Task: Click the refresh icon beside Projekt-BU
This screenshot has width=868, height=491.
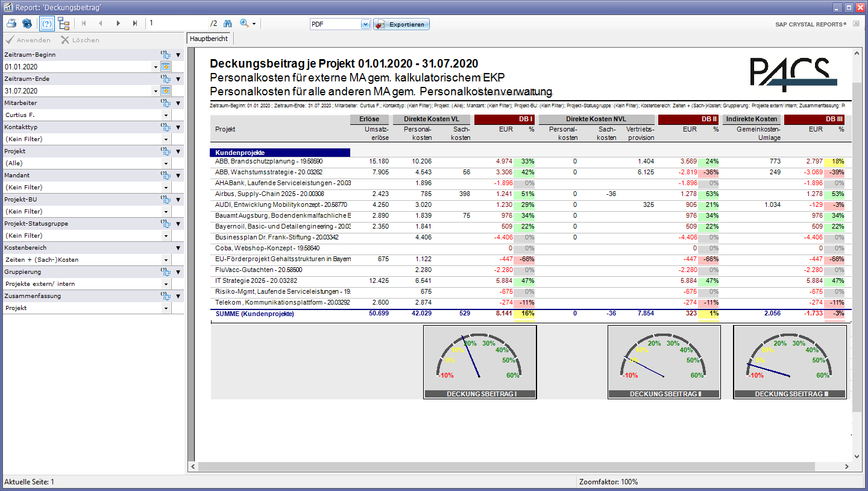Action: (165, 199)
